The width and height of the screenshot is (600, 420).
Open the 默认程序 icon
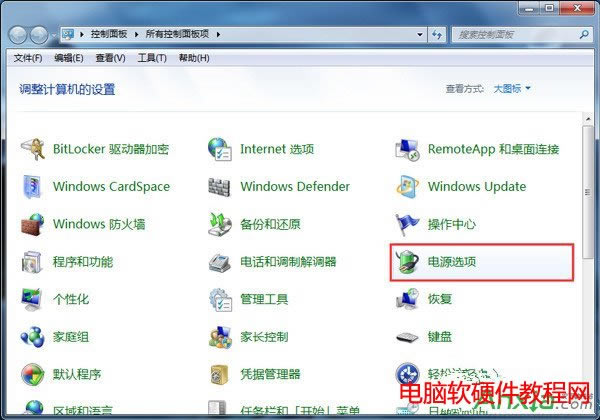[33, 374]
